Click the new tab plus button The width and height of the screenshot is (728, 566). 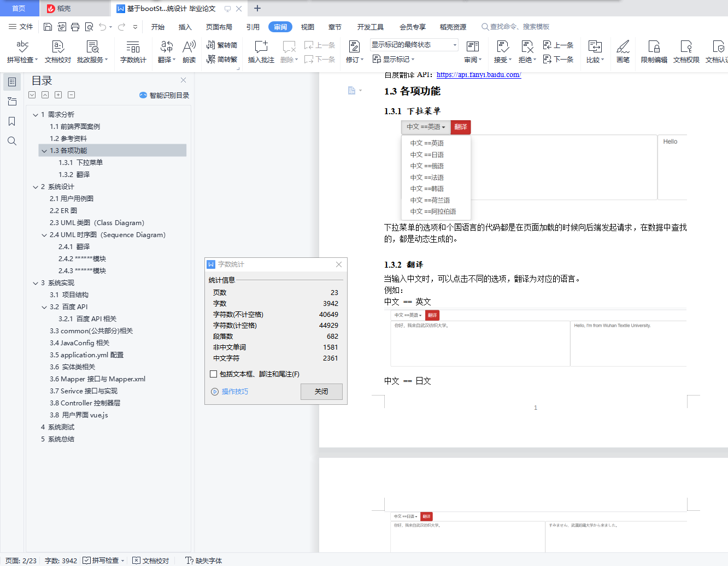[x=257, y=8]
